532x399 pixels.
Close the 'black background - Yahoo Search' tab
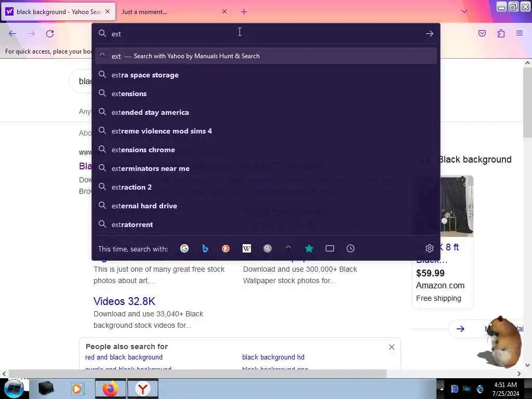108,11
